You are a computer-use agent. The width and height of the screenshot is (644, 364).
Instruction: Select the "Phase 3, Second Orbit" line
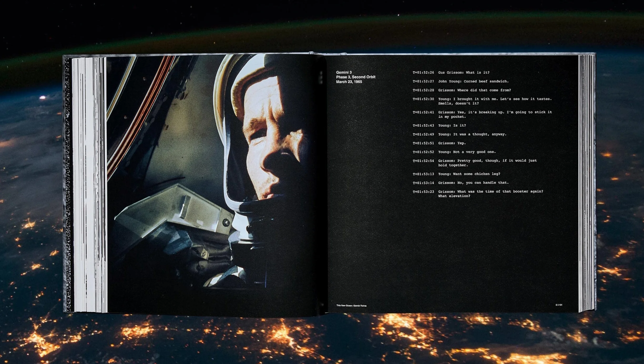point(355,77)
